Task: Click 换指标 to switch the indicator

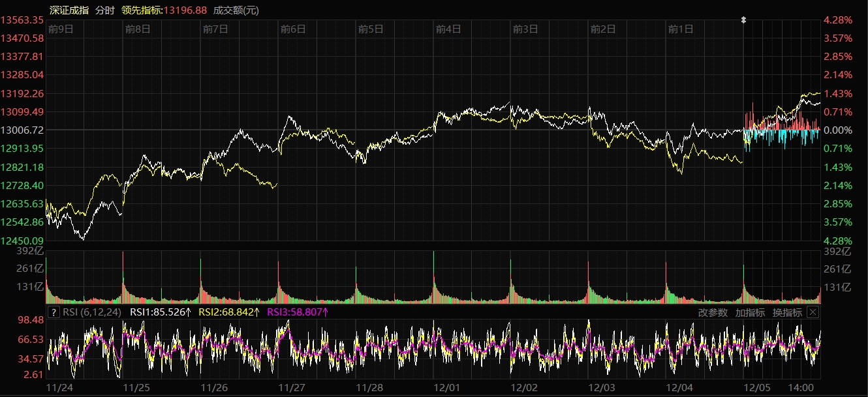Action: click(x=787, y=312)
